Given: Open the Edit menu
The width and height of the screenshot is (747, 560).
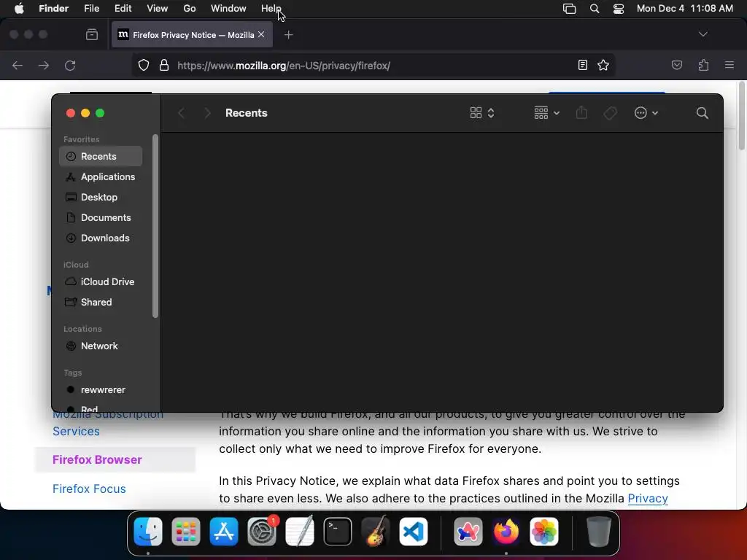Looking at the screenshot, I should click(x=123, y=9).
